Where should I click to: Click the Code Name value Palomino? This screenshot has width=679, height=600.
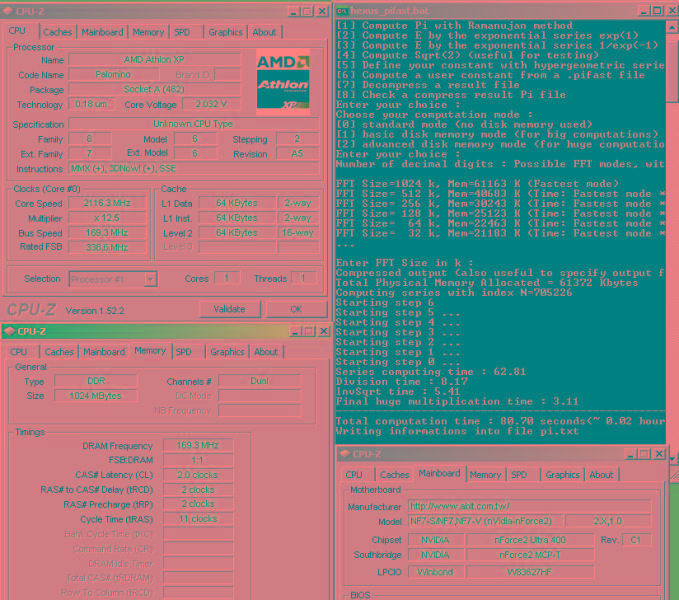(x=113, y=74)
